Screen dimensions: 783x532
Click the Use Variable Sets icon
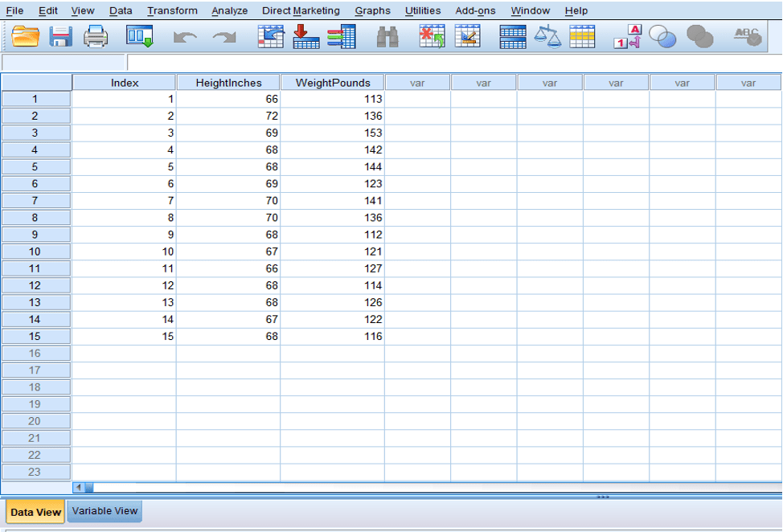664,36
